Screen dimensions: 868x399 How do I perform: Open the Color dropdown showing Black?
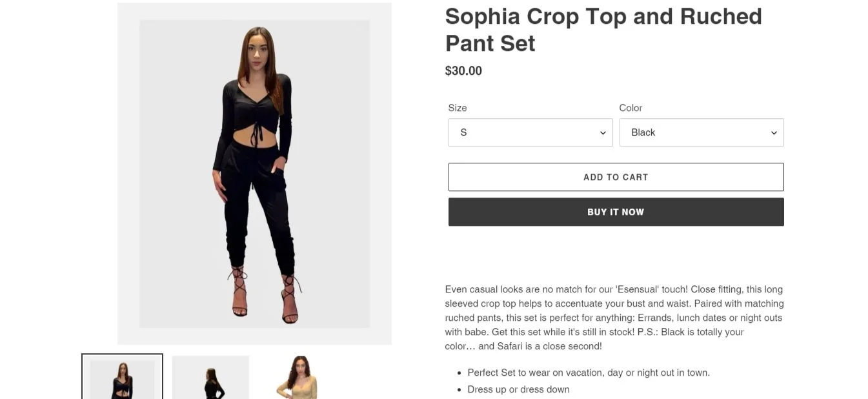tap(701, 132)
